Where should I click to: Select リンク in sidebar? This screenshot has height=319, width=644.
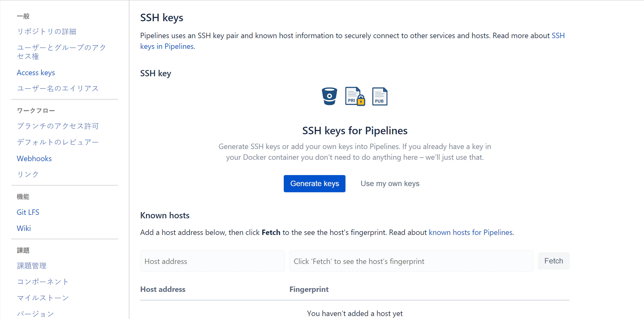click(x=28, y=175)
